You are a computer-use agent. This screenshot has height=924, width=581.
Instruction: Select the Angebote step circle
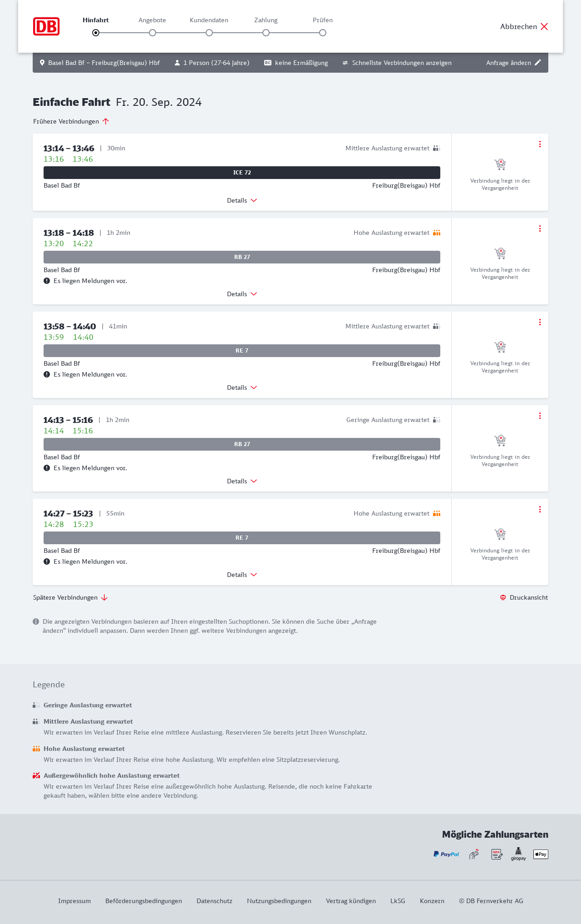(x=153, y=33)
